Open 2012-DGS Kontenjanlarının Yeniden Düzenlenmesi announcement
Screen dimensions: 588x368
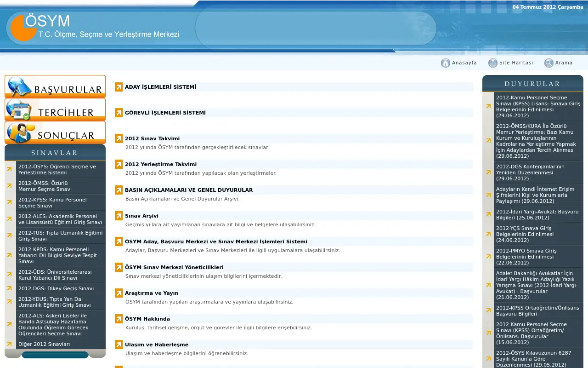tap(530, 172)
